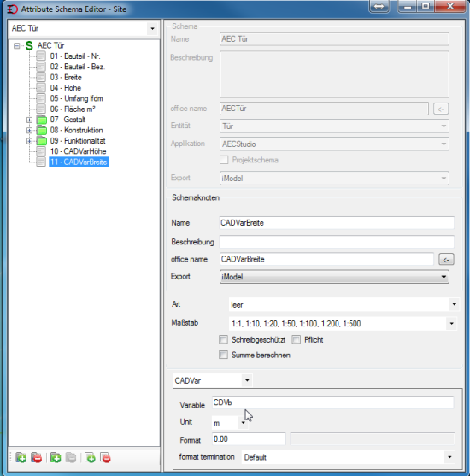Screen dimensions: 470x476
Task: Click the Variable field containing CDVb
Action: 332,403
